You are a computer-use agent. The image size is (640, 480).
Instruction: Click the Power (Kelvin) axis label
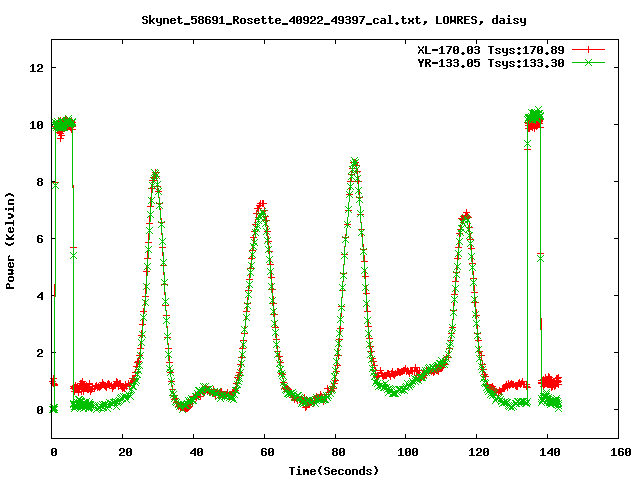point(10,240)
